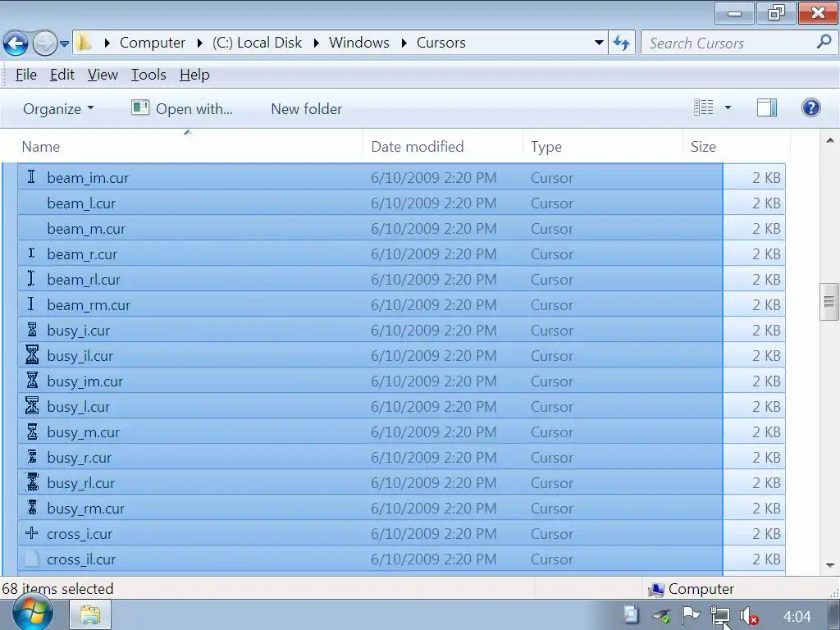Open the Help menu
This screenshot has height=630, width=840.
pos(194,75)
